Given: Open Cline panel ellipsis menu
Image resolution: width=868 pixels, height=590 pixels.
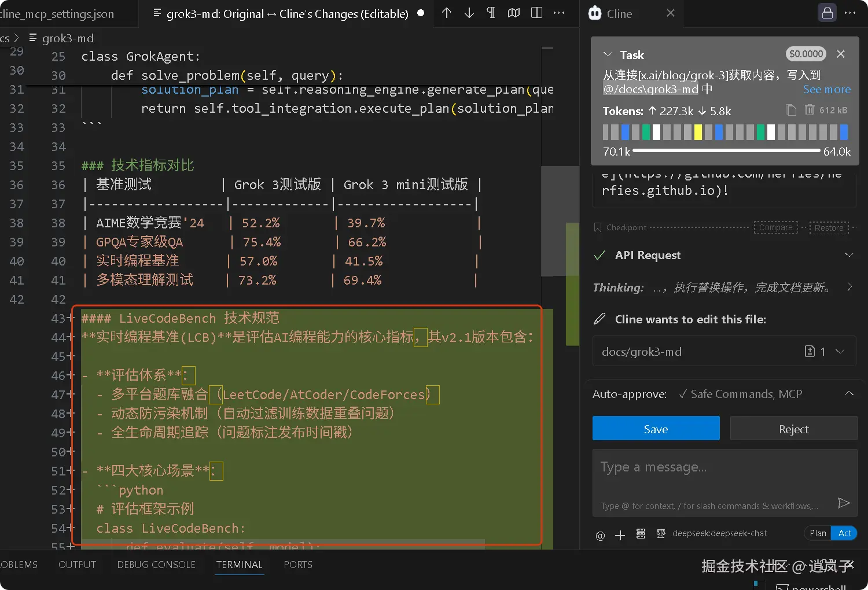Looking at the screenshot, I should (850, 13).
